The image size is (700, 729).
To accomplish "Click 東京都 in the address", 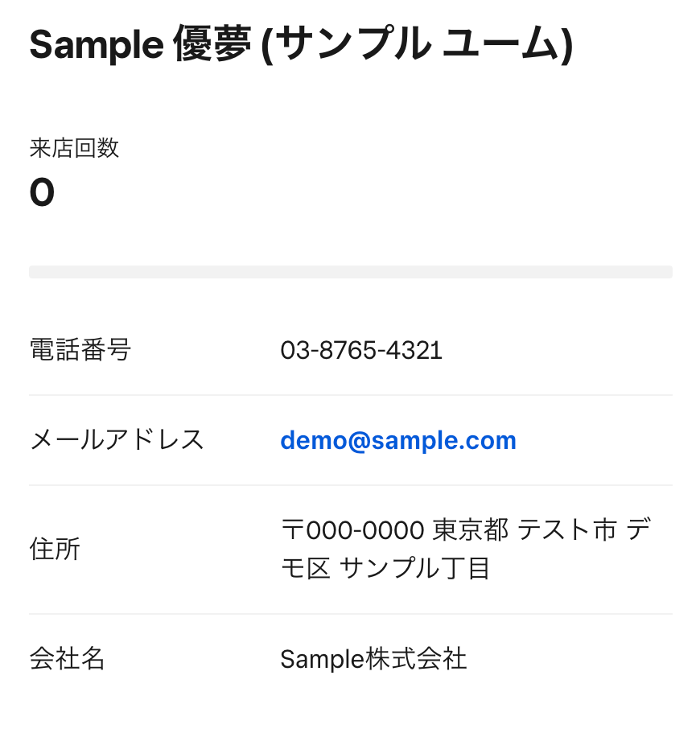I will (471, 530).
